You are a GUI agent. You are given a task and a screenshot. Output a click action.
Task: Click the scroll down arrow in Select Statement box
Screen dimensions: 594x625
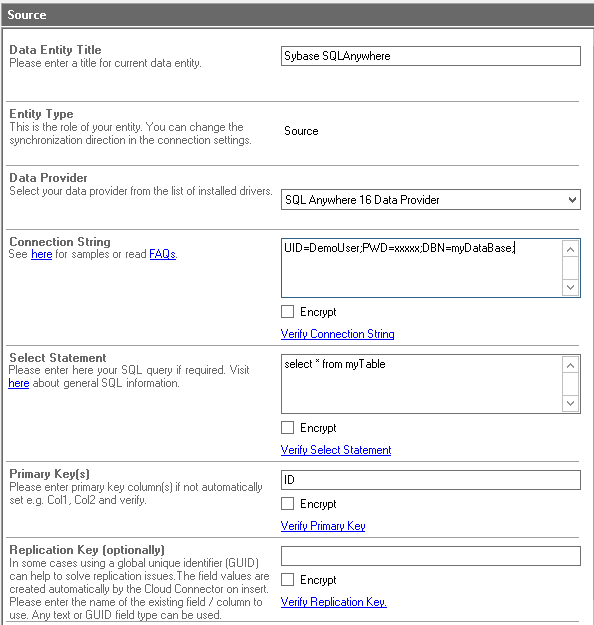570,403
